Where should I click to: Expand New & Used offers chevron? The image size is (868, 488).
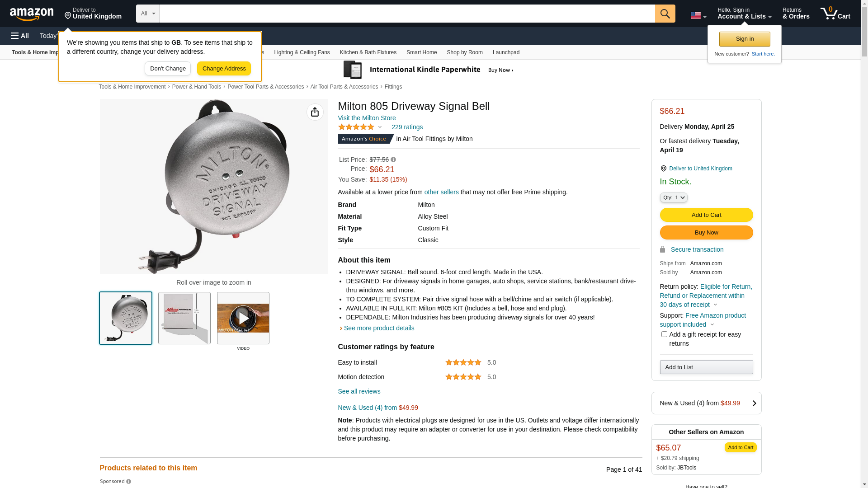click(754, 403)
